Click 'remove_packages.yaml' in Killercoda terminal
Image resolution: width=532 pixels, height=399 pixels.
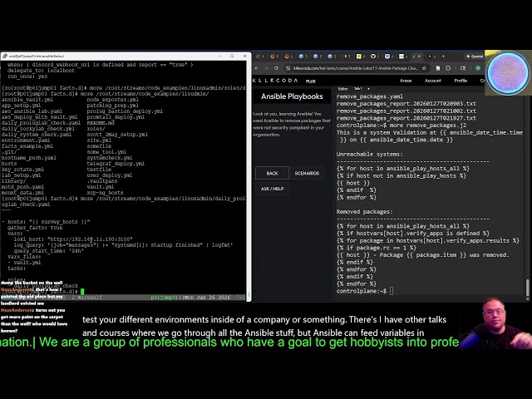370,96
